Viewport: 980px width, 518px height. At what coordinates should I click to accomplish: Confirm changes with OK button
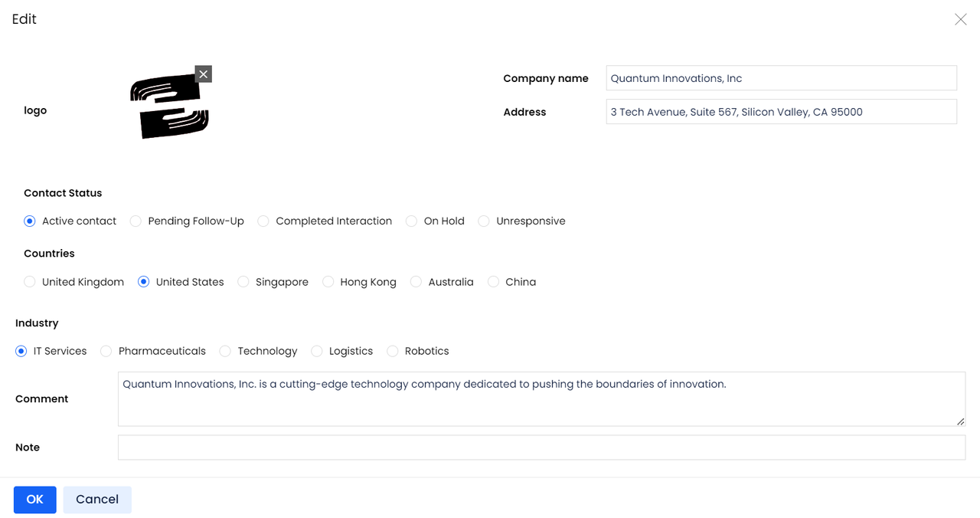[35, 500]
